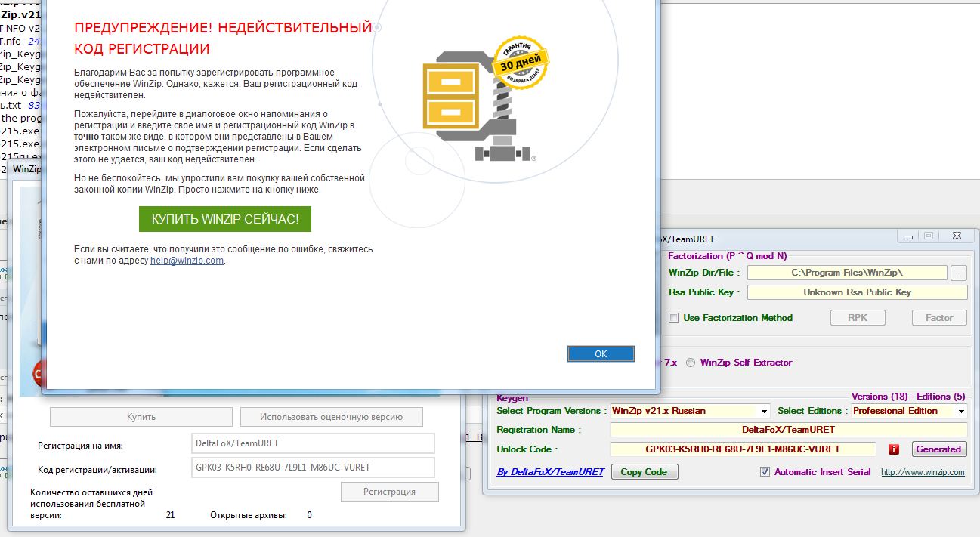Click the 'Код регистрации/активации' input field
This screenshot has width=980, height=537.
[x=314, y=468]
